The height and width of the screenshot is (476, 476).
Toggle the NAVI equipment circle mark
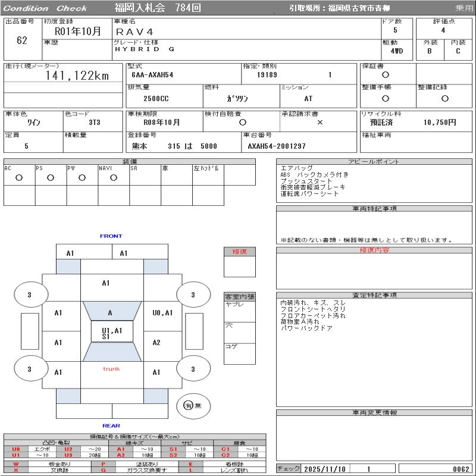113,177
